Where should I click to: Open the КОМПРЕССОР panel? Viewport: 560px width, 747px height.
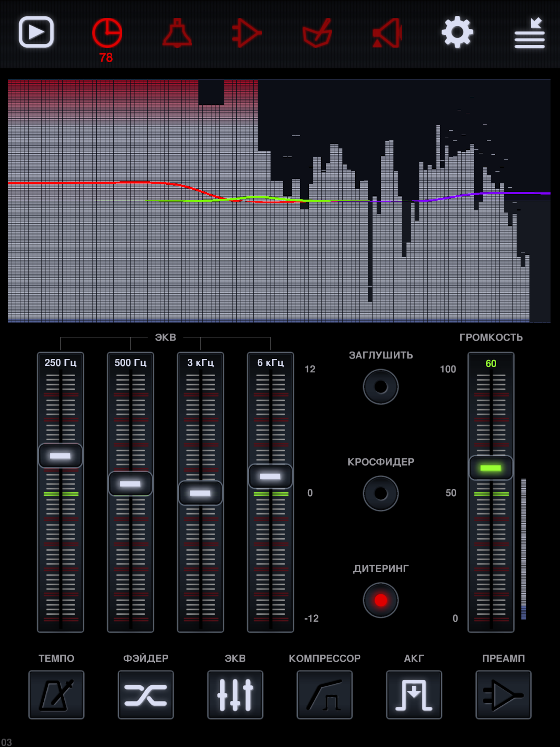(x=324, y=695)
